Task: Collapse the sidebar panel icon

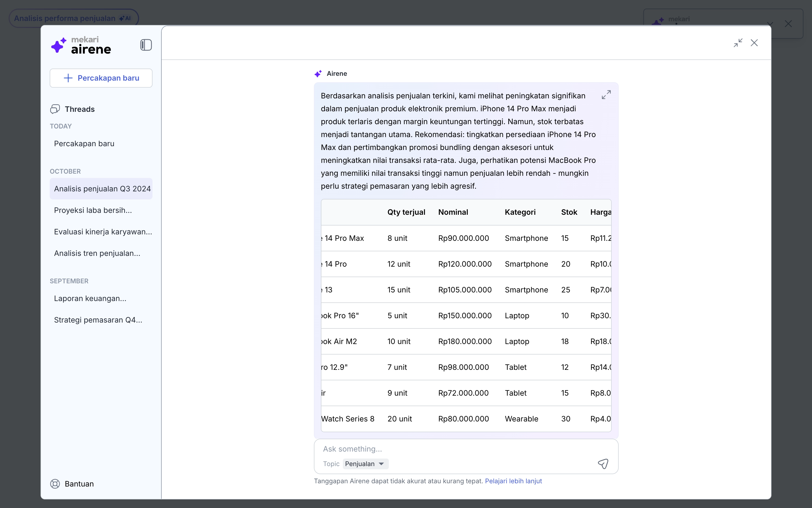Action: (146, 45)
